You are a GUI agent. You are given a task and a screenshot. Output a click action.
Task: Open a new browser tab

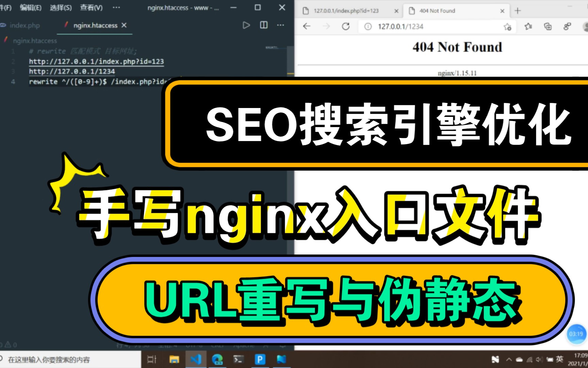click(518, 11)
